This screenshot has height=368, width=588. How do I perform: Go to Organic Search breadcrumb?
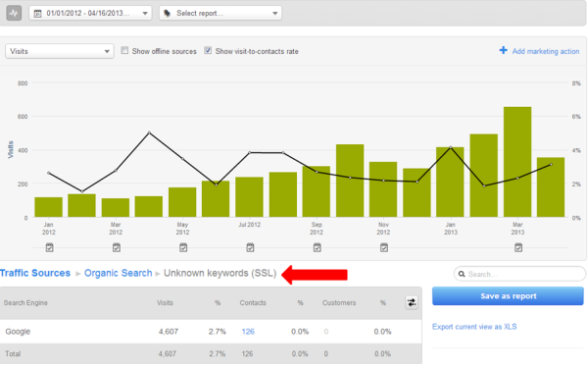point(119,273)
